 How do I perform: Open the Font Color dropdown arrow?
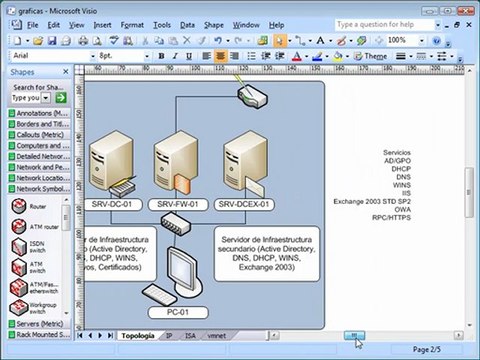click(x=306, y=56)
